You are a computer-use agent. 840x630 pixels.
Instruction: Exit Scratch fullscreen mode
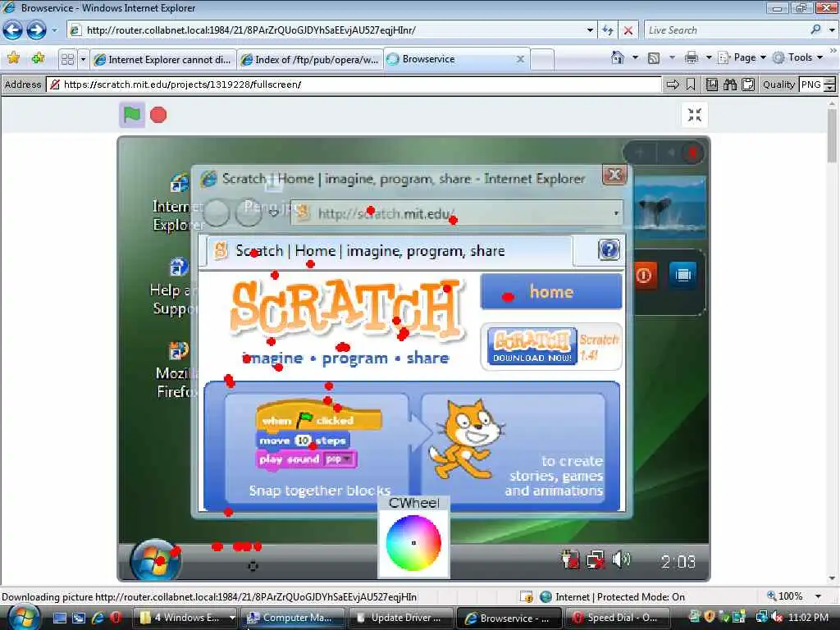coord(695,115)
